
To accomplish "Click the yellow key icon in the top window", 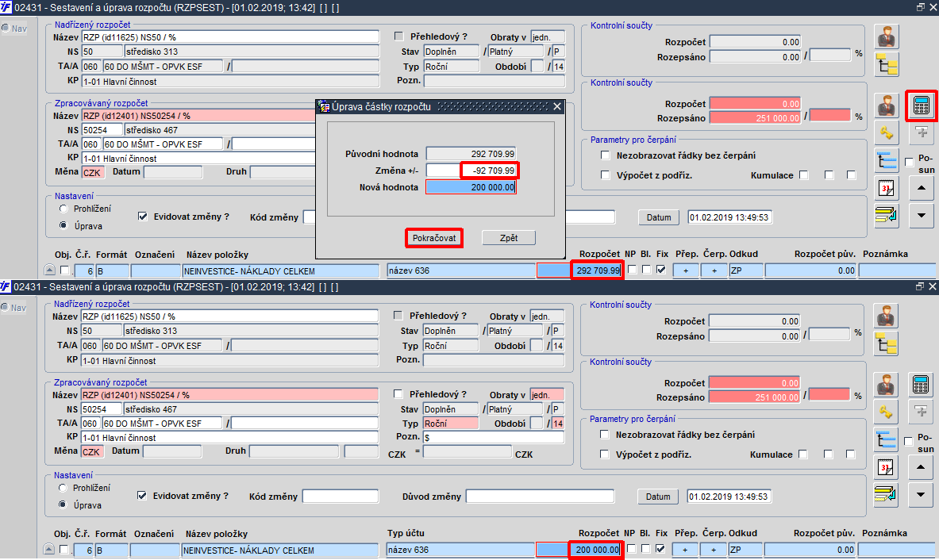I will click(x=887, y=132).
